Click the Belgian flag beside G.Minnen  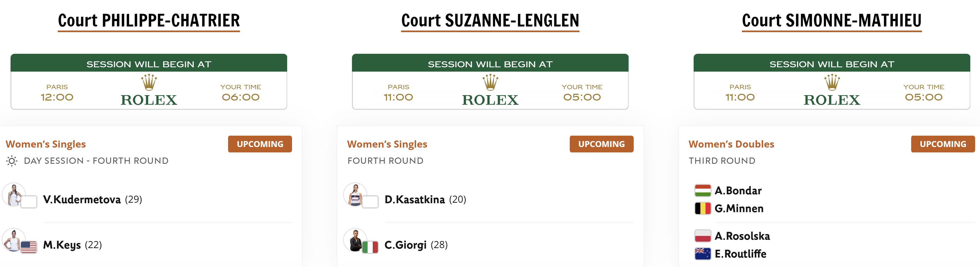pyautogui.click(x=702, y=208)
